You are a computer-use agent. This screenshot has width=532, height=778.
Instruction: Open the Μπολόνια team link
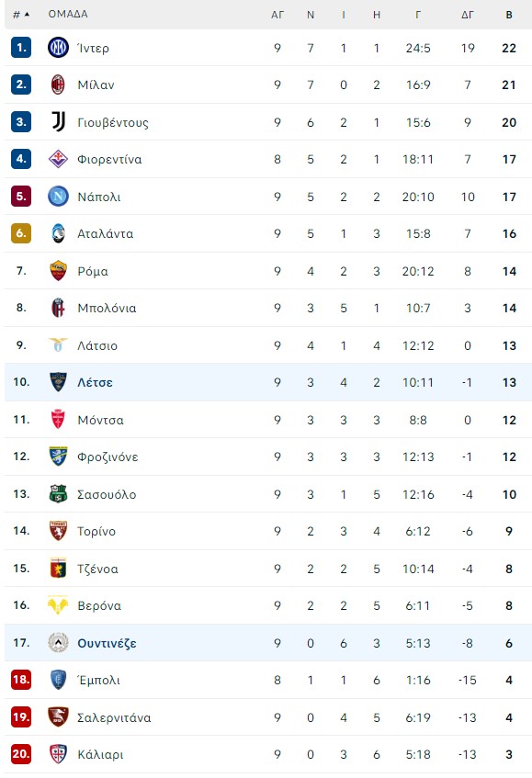pos(107,308)
